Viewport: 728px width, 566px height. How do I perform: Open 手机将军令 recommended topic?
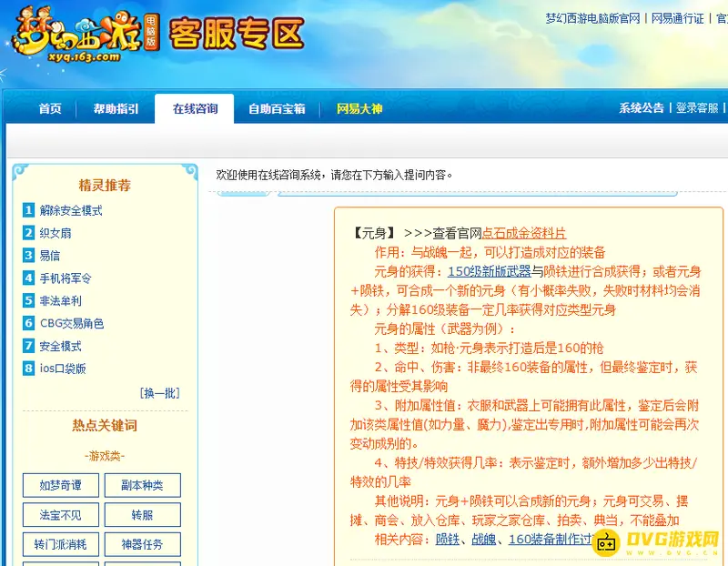(x=66, y=278)
